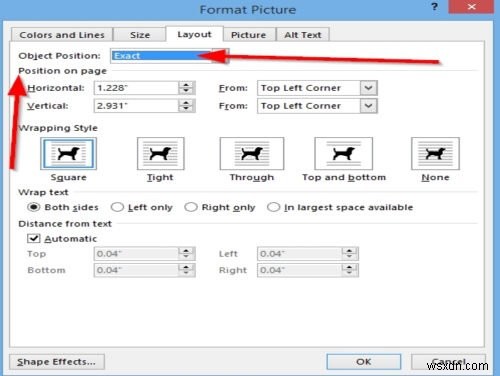Click the Vertical position input field
The height and width of the screenshot is (376, 500).
tap(137, 106)
